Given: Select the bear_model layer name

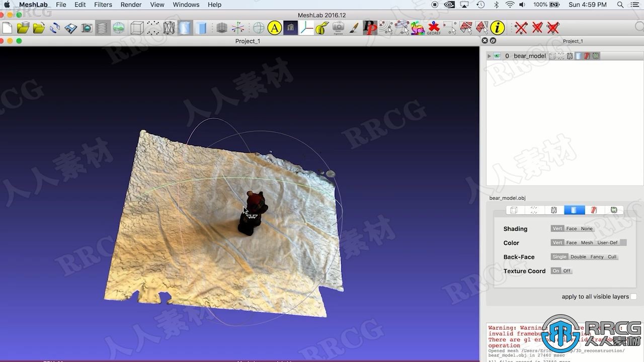Looking at the screenshot, I should coord(530,56).
